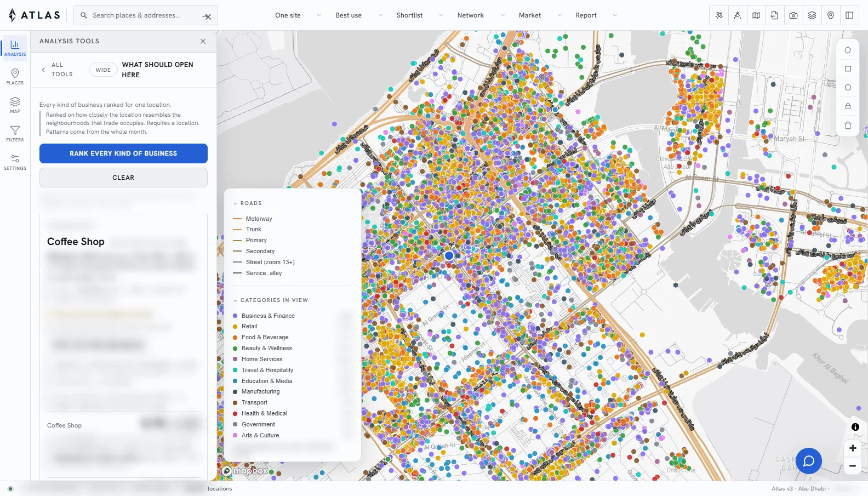Click the Clear button
Viewport: 868px width, 496px height.
(x=123, y=178)
